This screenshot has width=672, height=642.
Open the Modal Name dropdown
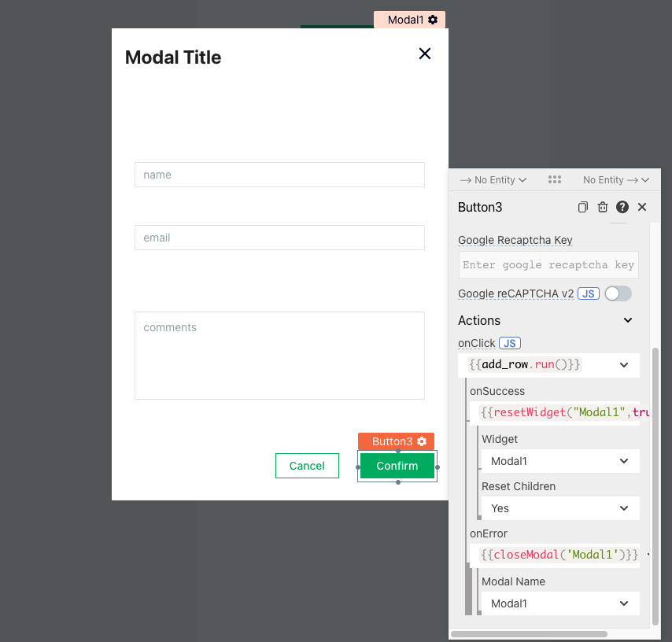tap(624, 603)
